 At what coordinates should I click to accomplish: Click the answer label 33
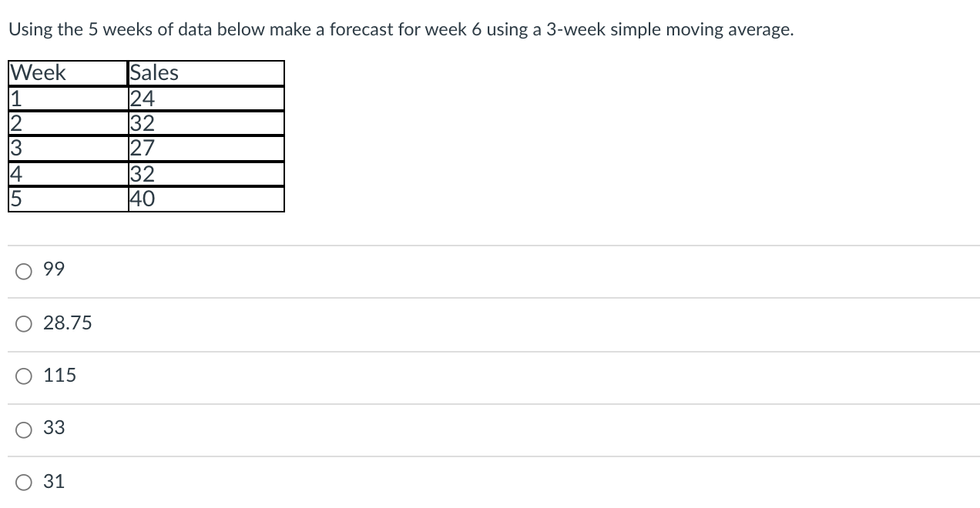(53, 429)
